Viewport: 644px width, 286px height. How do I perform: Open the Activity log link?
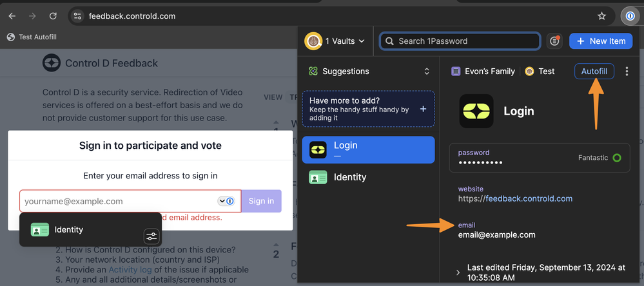[x=130, y=270]
